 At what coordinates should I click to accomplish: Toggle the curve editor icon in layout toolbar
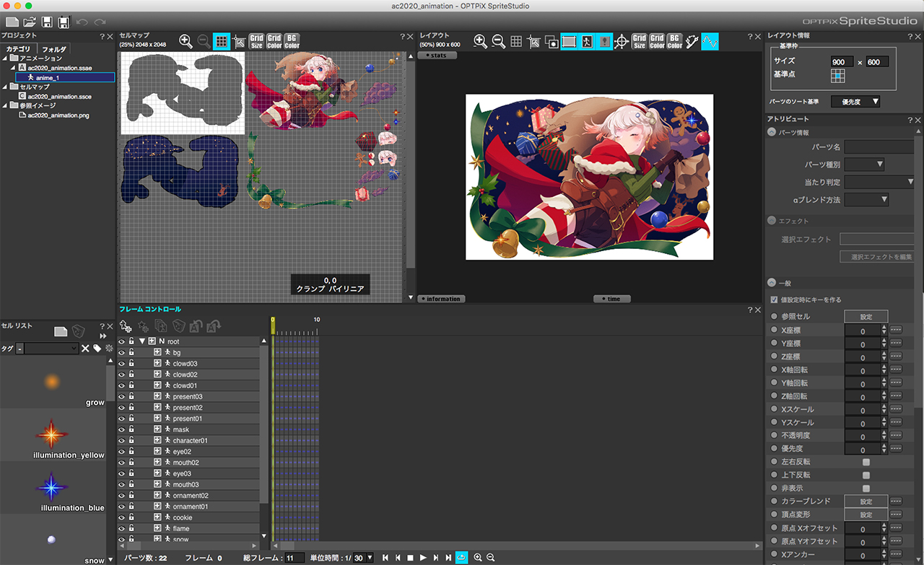pos(710,42)
